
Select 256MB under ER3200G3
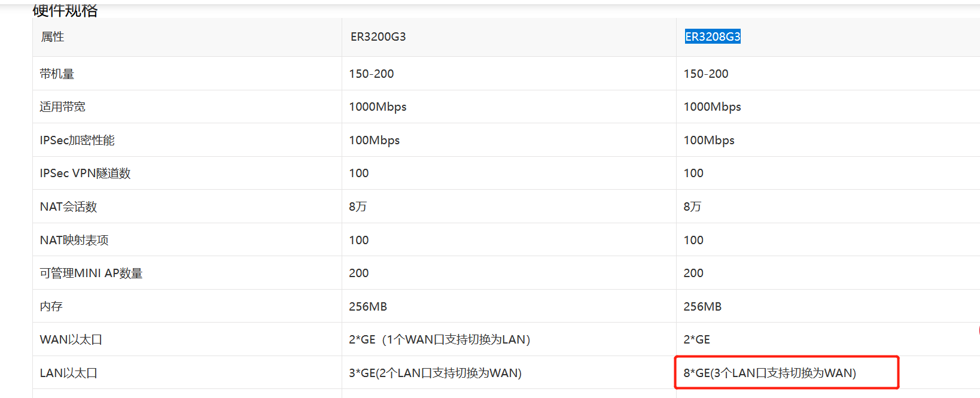368,306
